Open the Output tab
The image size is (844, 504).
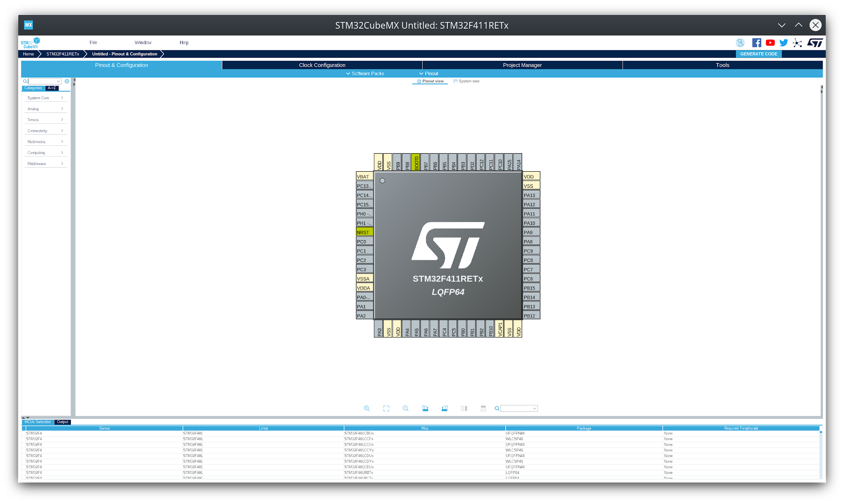63,422
